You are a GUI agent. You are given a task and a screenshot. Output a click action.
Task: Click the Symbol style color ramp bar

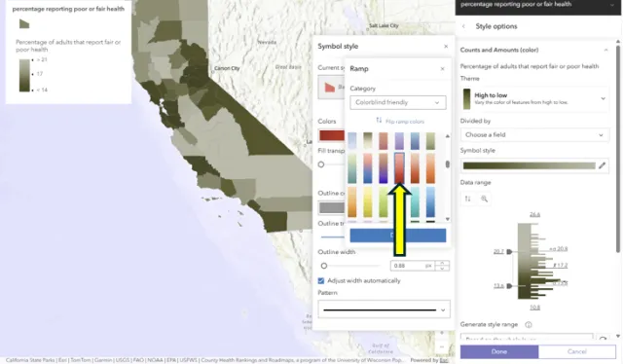(529, 165)
